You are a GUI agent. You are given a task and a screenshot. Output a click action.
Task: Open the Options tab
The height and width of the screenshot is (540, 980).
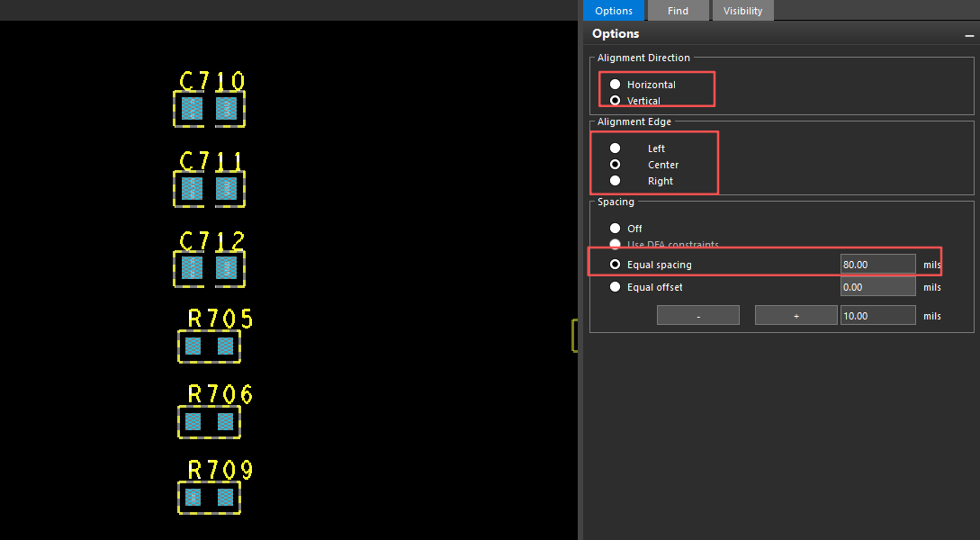614,11
